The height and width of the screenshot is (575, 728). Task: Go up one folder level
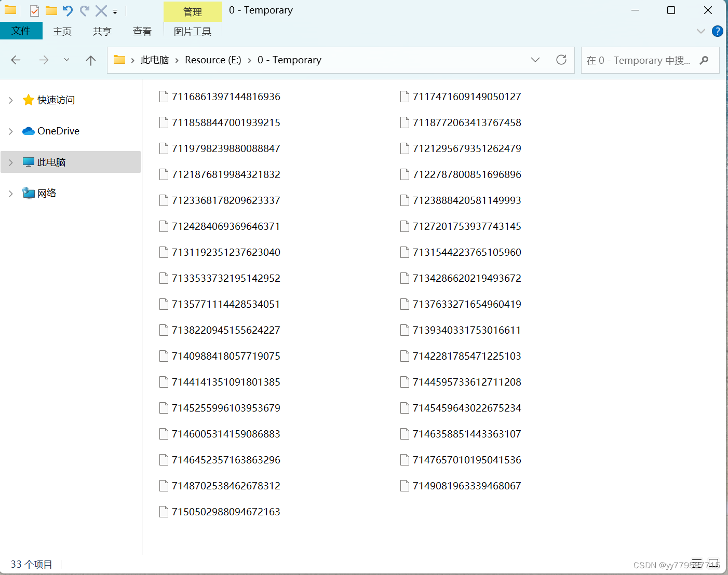click(91, 60)
